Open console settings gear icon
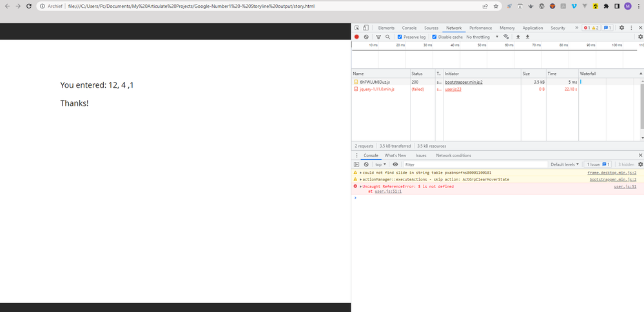644x312 pixels. (x=640, y=164)
